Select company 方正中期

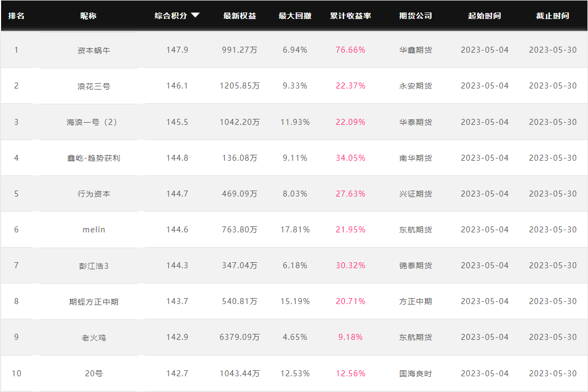[415, 301]
